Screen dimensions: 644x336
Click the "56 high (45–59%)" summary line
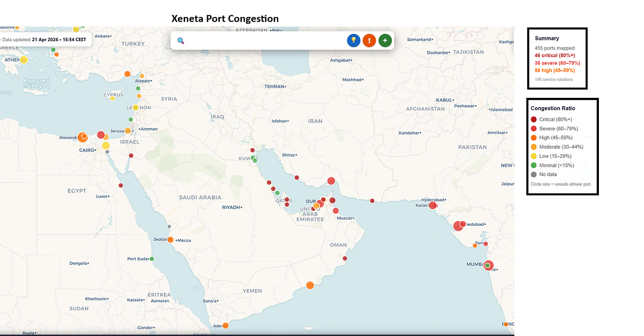pos(555,70)
